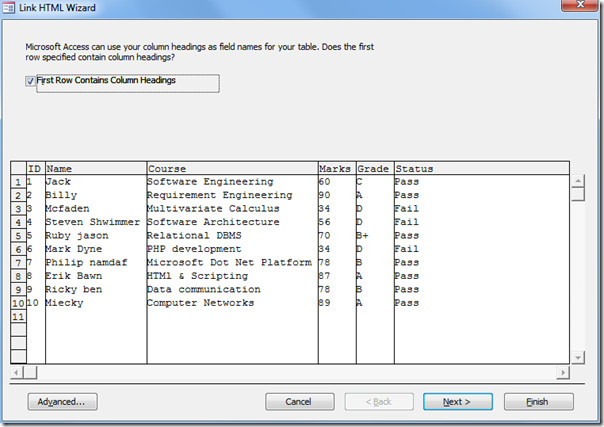
Task: Click the Mcfaden name cell
Action: (96, 209)
